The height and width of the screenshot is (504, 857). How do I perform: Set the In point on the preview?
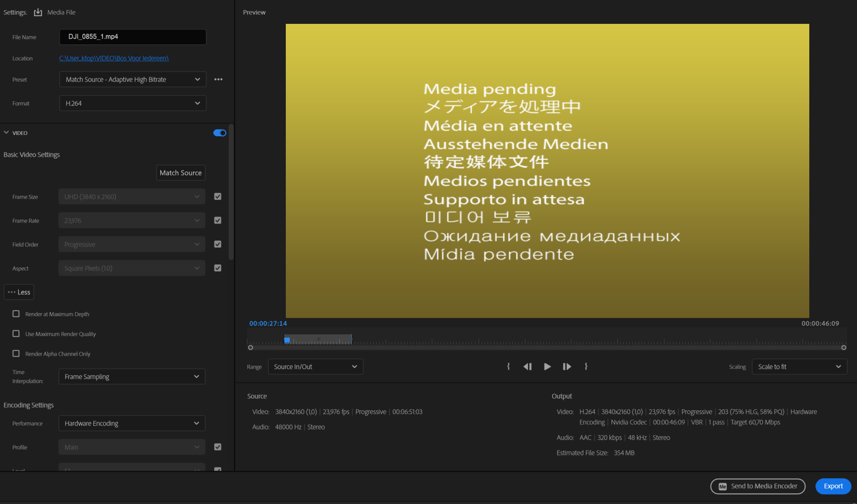click(x=508, y=366)
